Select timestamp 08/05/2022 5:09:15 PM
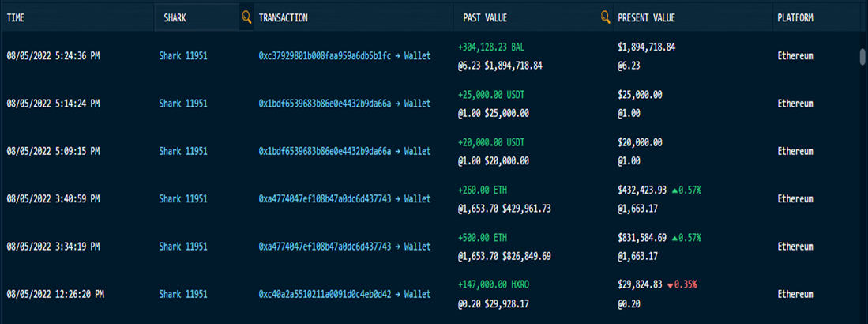This screenshot has width=868, height=324. [x=53, y=151]
